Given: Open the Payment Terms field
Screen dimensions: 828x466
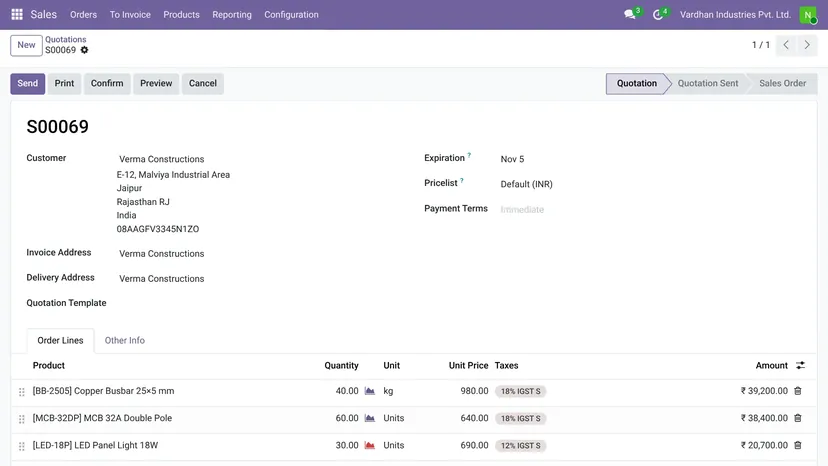Looking at the screenshot, I should click(x=522, y=209).
